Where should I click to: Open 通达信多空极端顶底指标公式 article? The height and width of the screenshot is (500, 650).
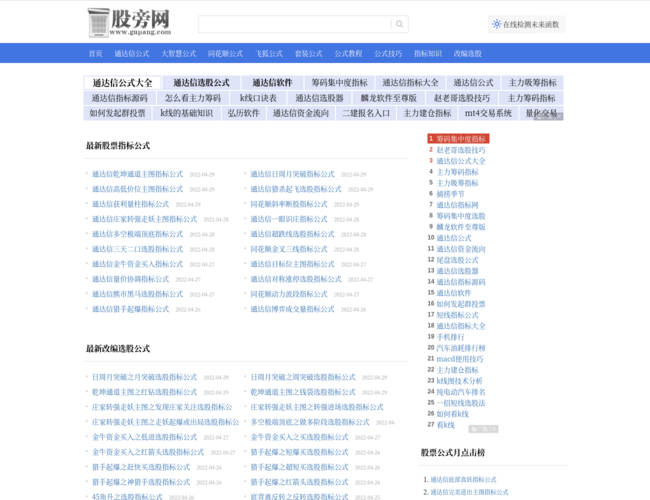[137, 234]
